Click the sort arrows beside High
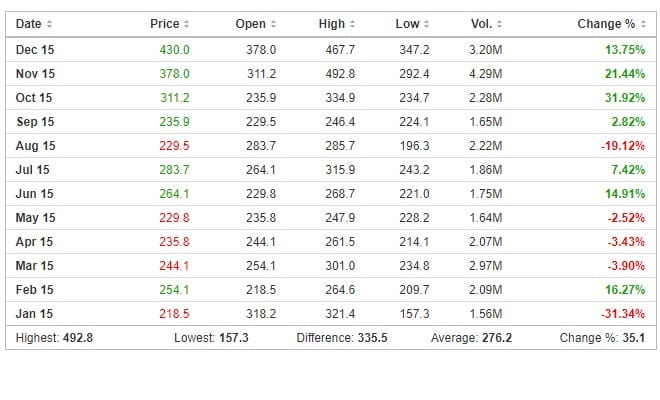 click(x=352, y=24)
